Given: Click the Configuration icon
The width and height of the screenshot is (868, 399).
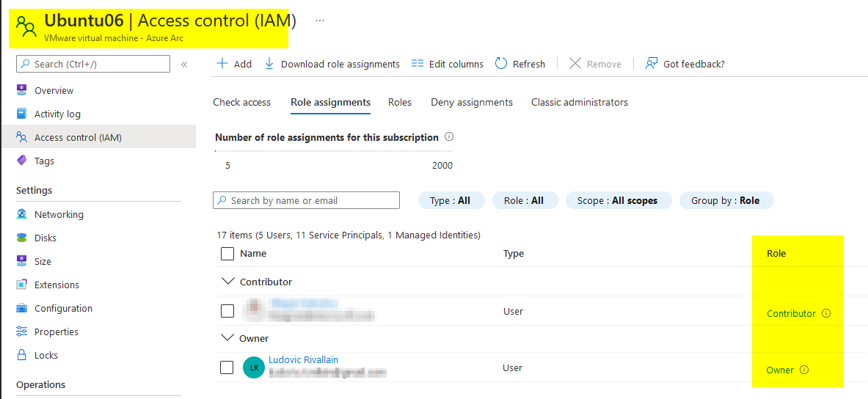Looking at the screenshot, I should coord(21,308).
